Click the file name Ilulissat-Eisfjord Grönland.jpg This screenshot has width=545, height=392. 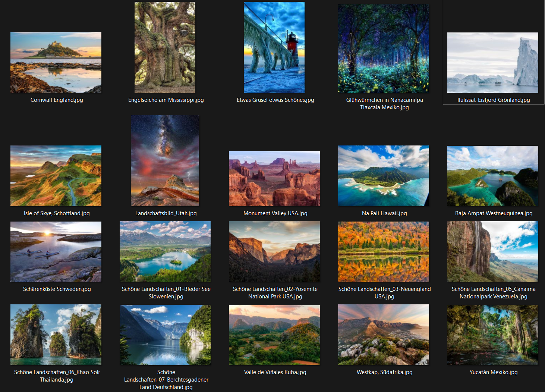(494, 100)
